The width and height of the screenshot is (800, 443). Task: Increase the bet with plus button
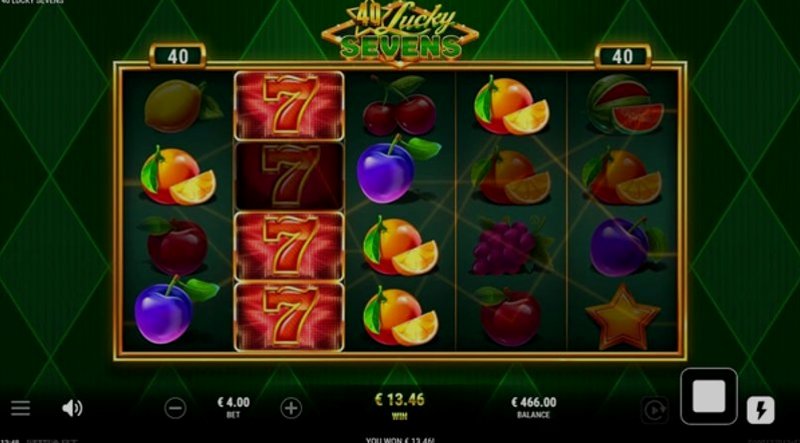tap(291, 408)
